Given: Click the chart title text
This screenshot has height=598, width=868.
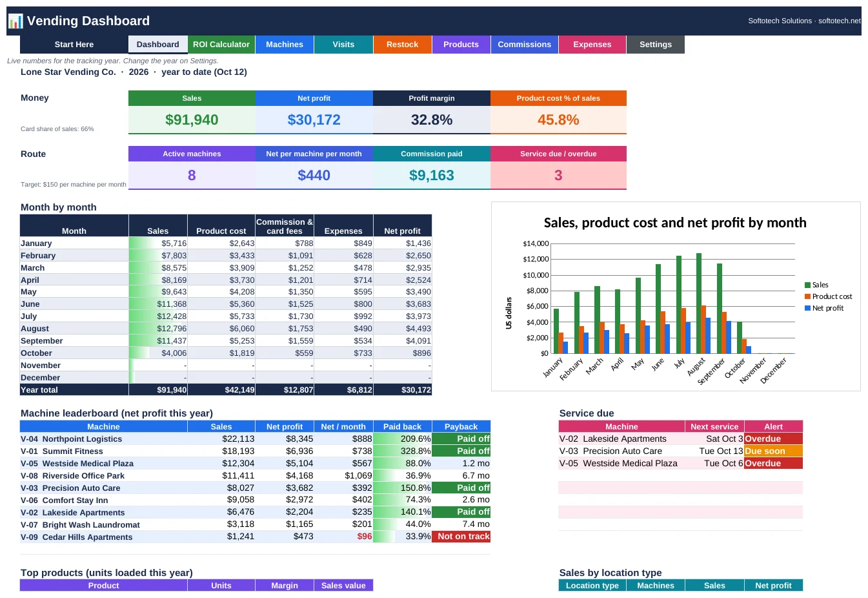Looking at the screenshot, I should 675,223.
